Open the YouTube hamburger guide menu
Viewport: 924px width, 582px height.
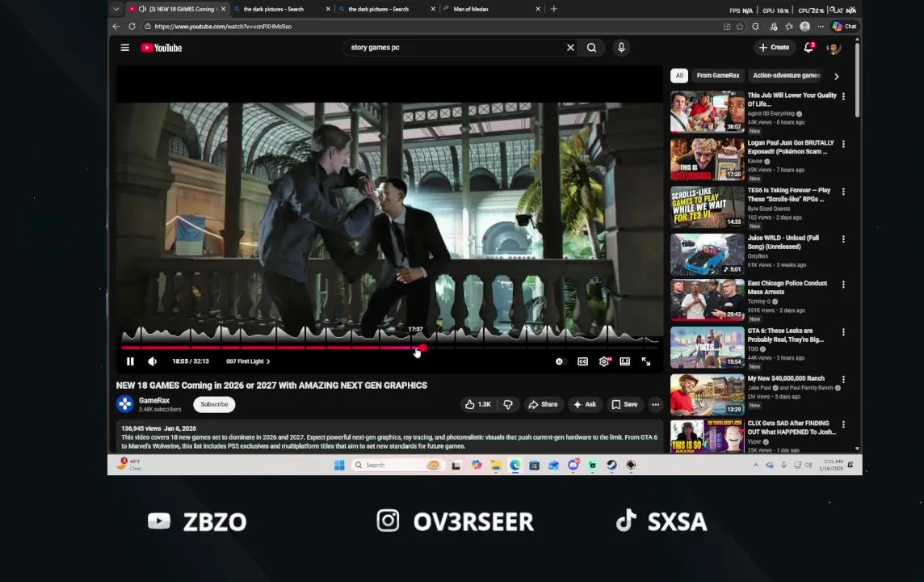point(125,48)
